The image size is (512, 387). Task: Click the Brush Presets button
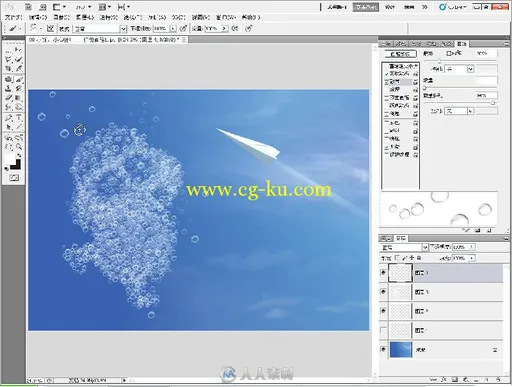tap(401, 54)
